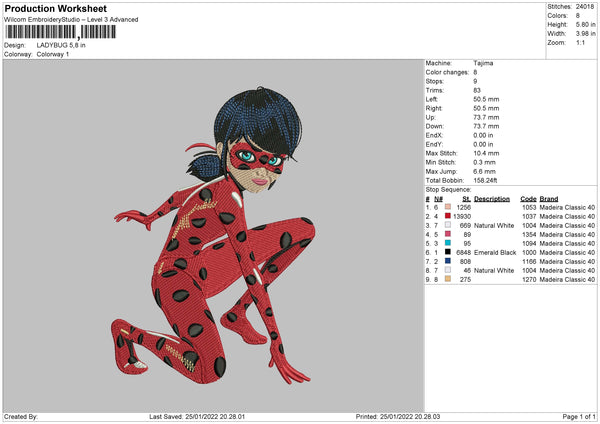Click the Right label
Viewport: 600px width, 424px height.
coord(434,108)
